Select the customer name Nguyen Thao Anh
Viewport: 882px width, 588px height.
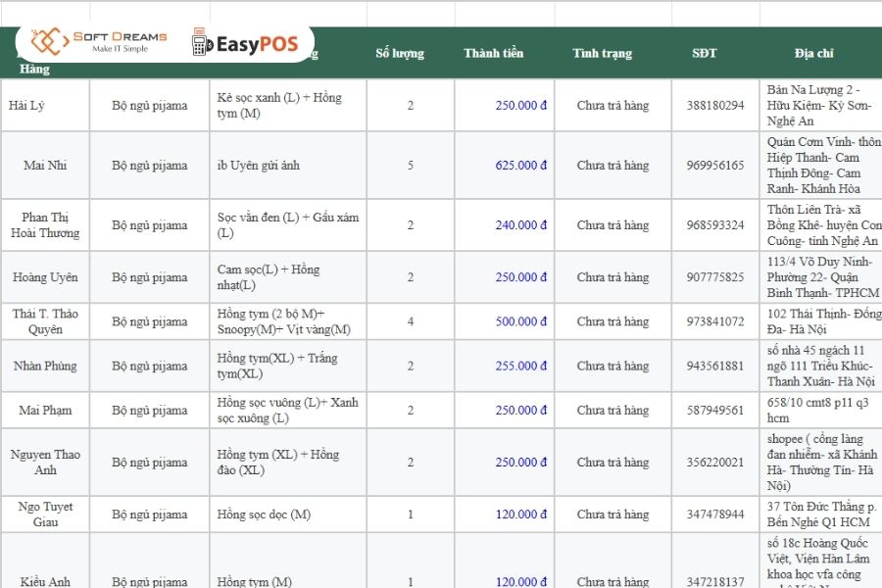45,462
